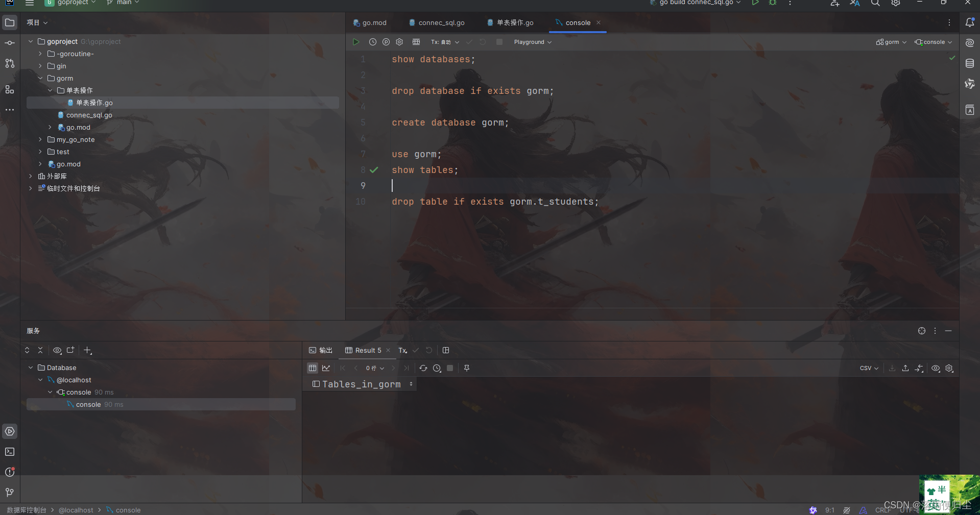Expand all services in the tree
The height and width of the screenshot is (515, 980).
tap(27, 350)
